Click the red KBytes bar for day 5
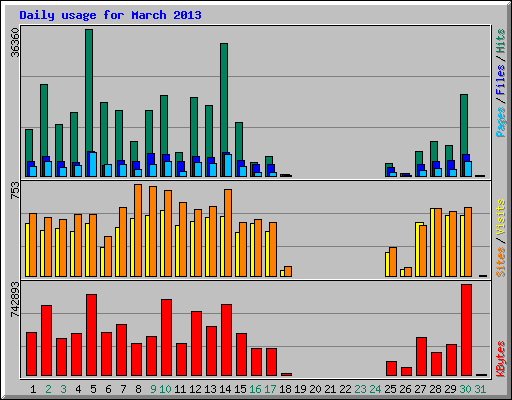 pos(92,335)
